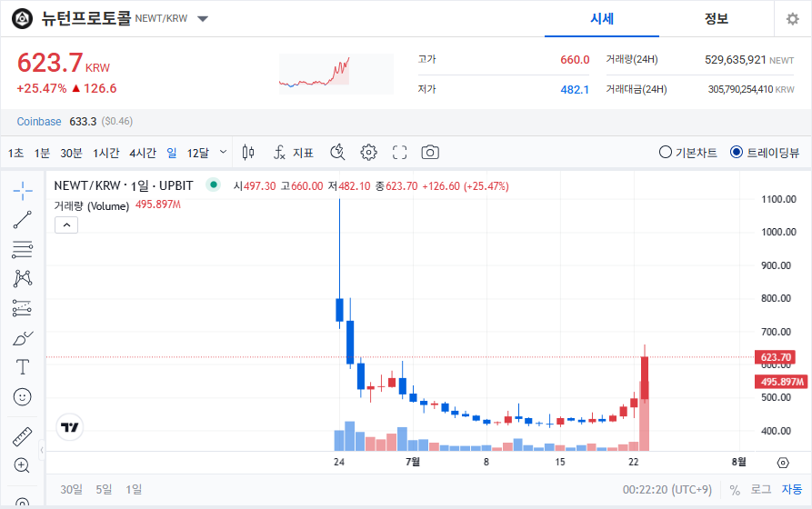Image resolution: width=812 pixels, height=509 pixels.
Task: Open the chart time axis settings icon
Action: [x=783, y=463]
